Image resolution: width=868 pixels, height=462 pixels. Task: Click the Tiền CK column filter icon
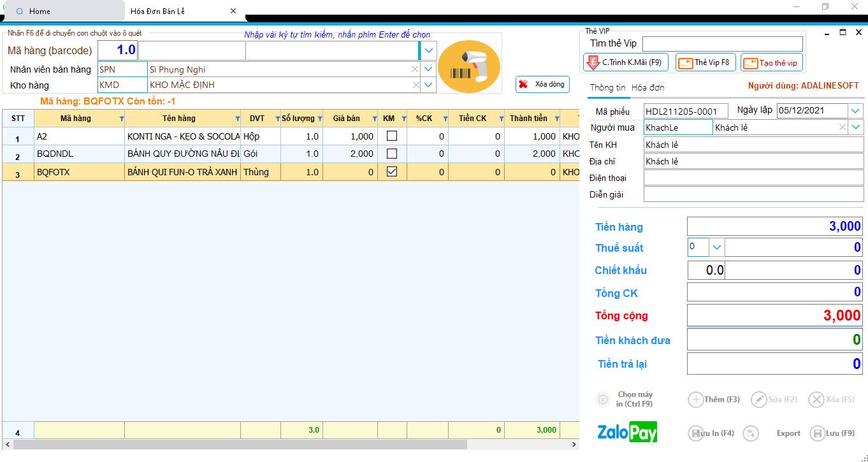[x=502, y=119]
